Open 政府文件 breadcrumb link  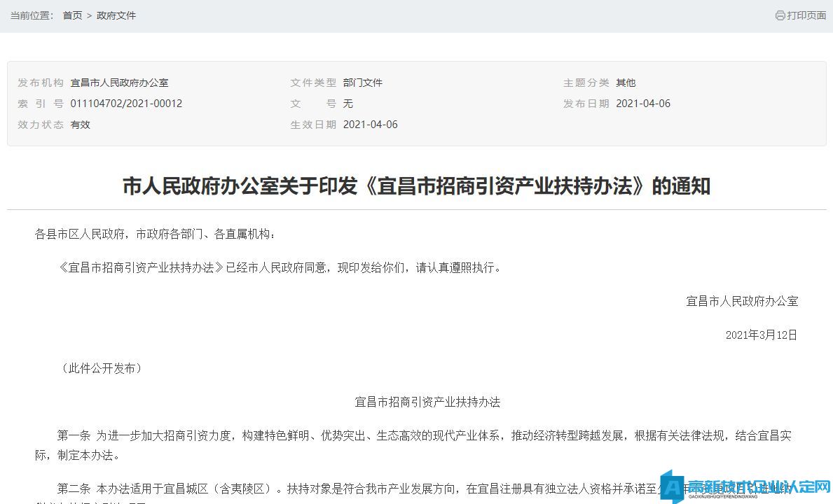(116, 15)
